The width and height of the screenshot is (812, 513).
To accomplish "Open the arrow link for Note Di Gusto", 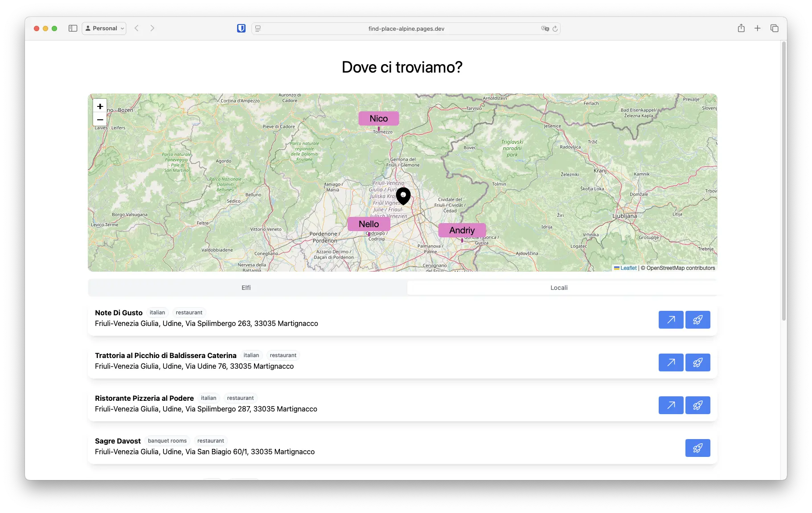I will pyautogui.click(x=671, y=320).
